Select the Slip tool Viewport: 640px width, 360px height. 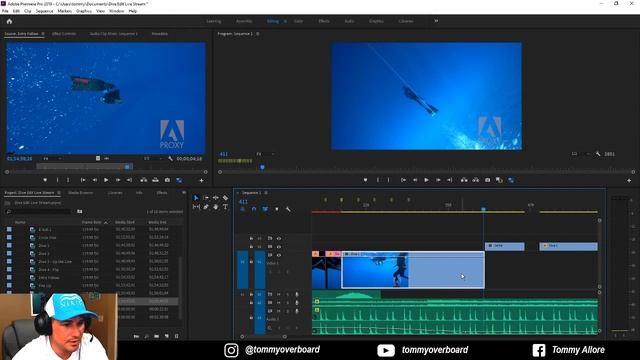[x=196, y=207]
